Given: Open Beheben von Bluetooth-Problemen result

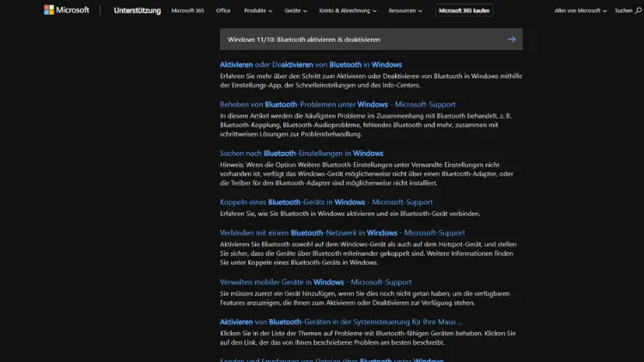Looking at the screenshot, I should pos(337,105).
